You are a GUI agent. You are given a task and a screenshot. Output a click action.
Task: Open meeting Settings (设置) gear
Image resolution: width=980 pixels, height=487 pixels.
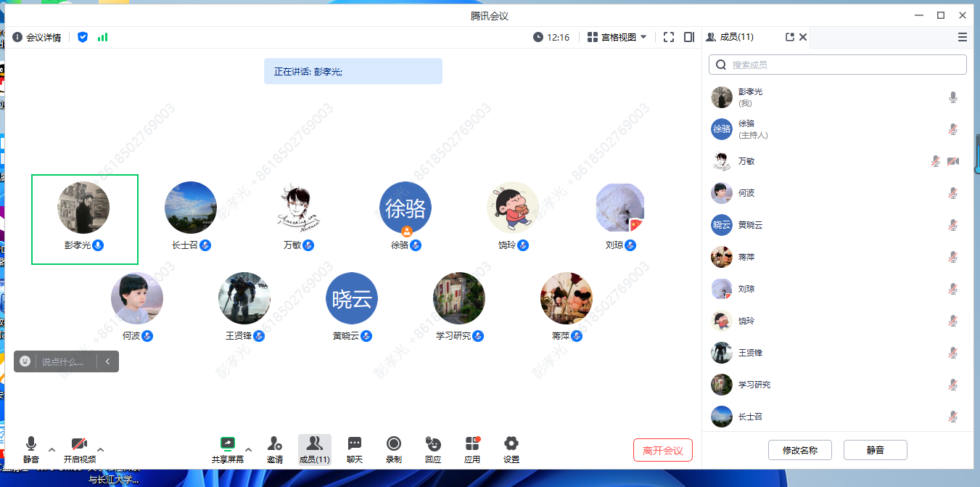[511, 444]
